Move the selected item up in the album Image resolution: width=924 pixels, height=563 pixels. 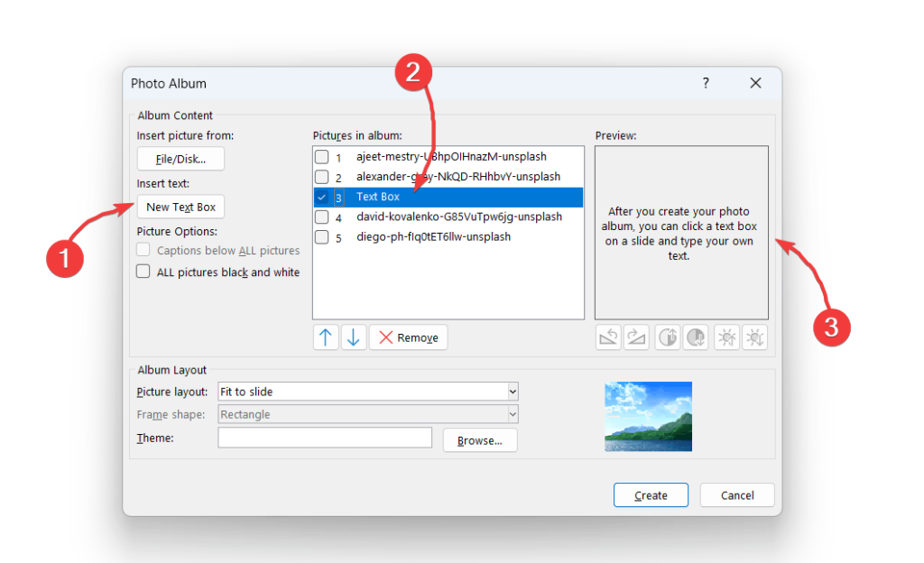[326, 337]
